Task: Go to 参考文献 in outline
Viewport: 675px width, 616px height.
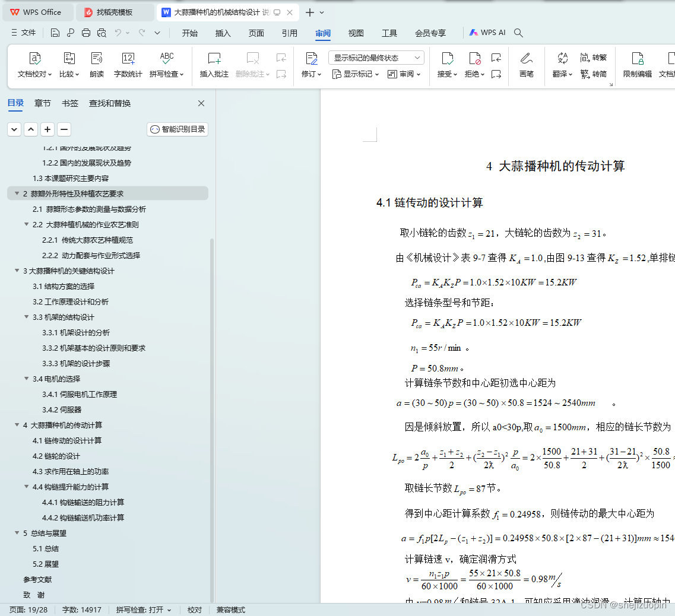Action: click(x=37, y=579)
